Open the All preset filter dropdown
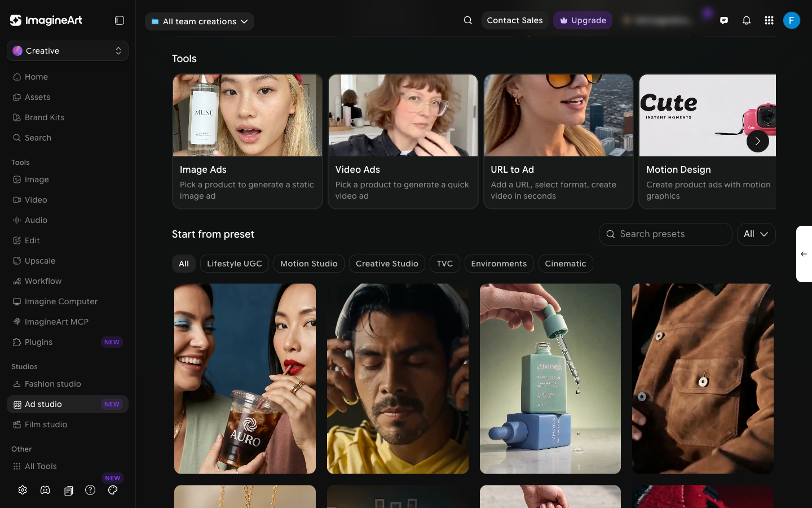The image size is (812, 508). point(756,234)
